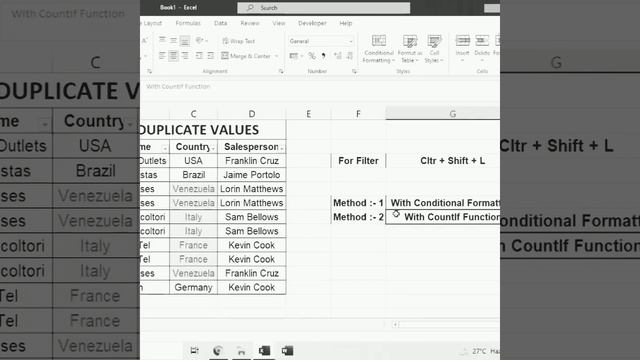This screenshot has height=360, width=640.
Task: Click the top align icon
Action: click(162, 40)
